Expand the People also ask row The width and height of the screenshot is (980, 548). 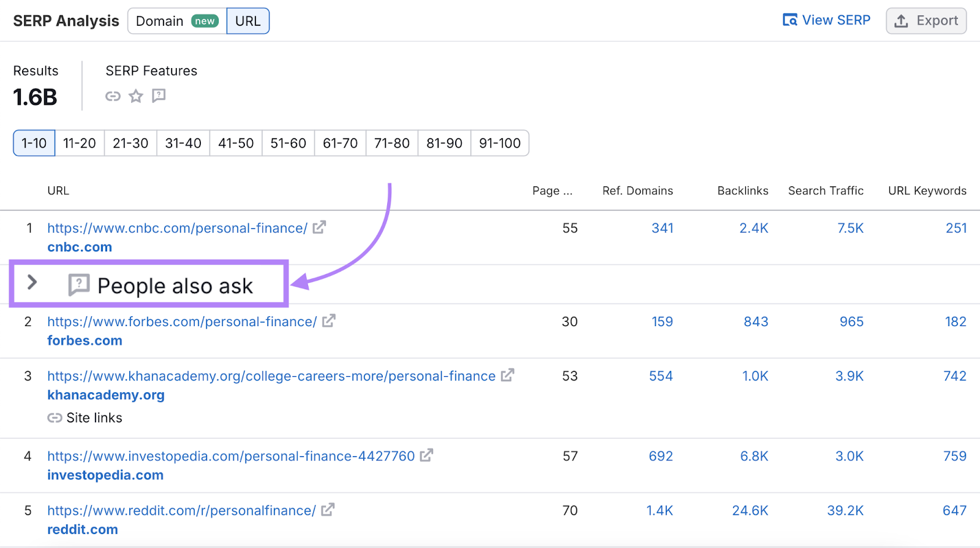[32, 283]
